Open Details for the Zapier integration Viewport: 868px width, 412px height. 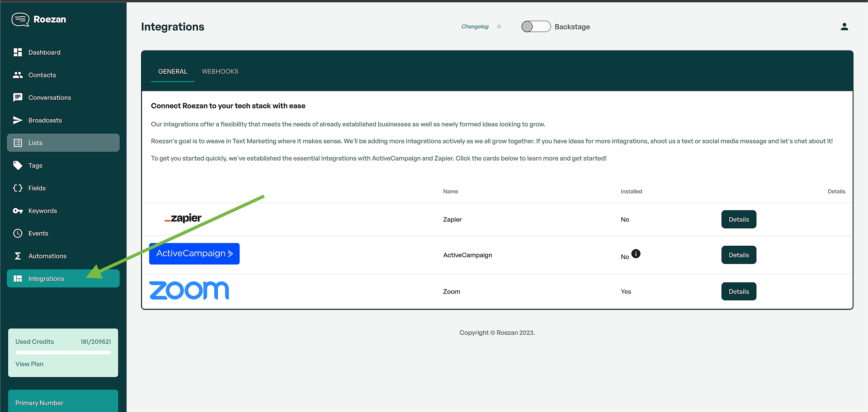[738, 220]
